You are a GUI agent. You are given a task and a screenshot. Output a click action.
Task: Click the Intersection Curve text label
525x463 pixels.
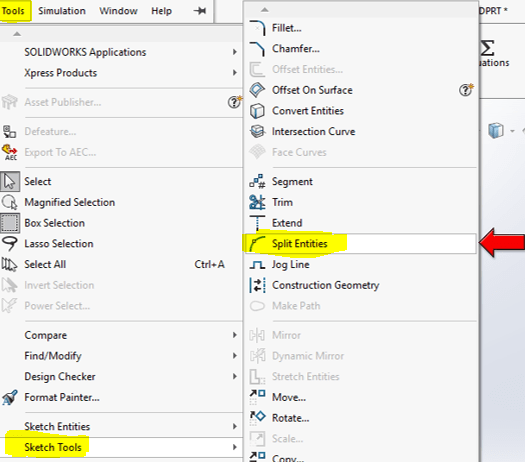[313, 131]
